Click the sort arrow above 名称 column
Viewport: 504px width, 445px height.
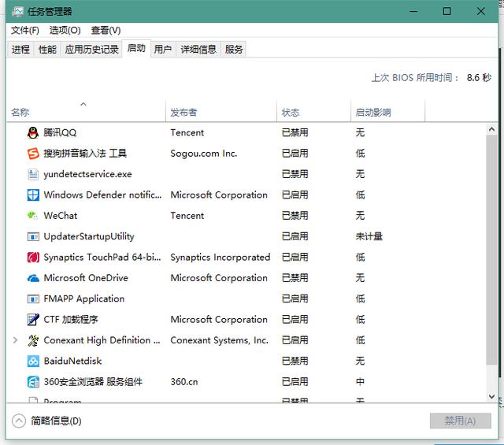point(83,104)
